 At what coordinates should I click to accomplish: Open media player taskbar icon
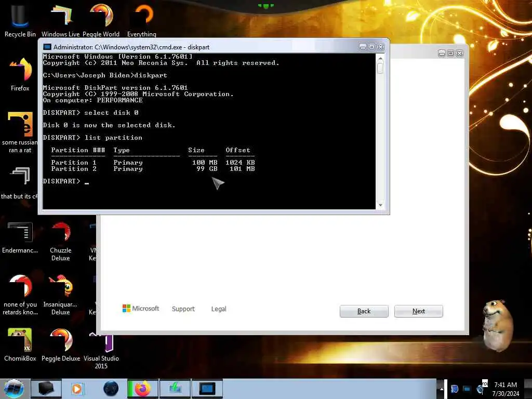point(77,389)
